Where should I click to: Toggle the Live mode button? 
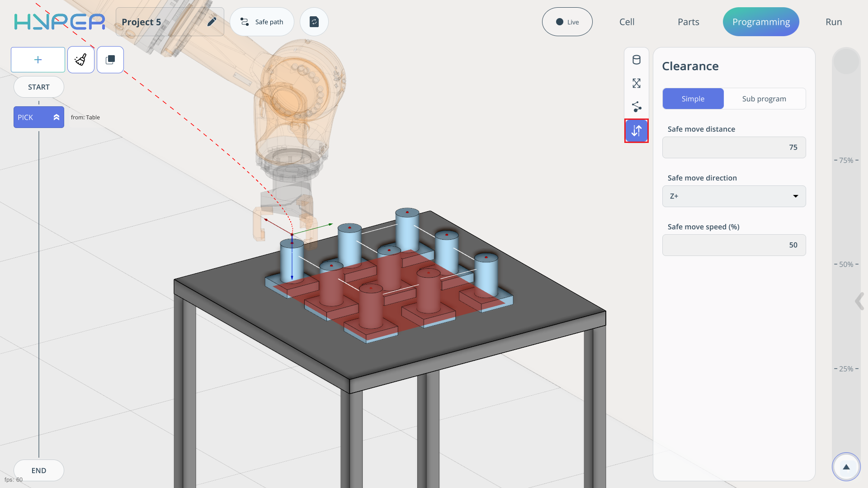[x=567, y=22]
